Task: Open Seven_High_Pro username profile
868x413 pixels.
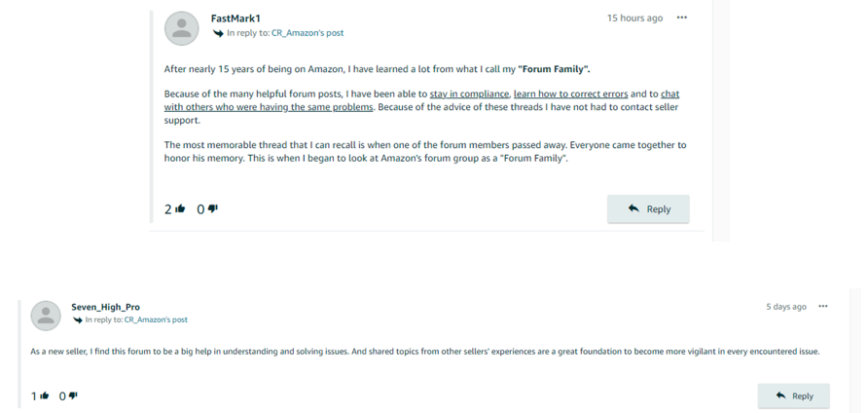Action: click(106, 307)
